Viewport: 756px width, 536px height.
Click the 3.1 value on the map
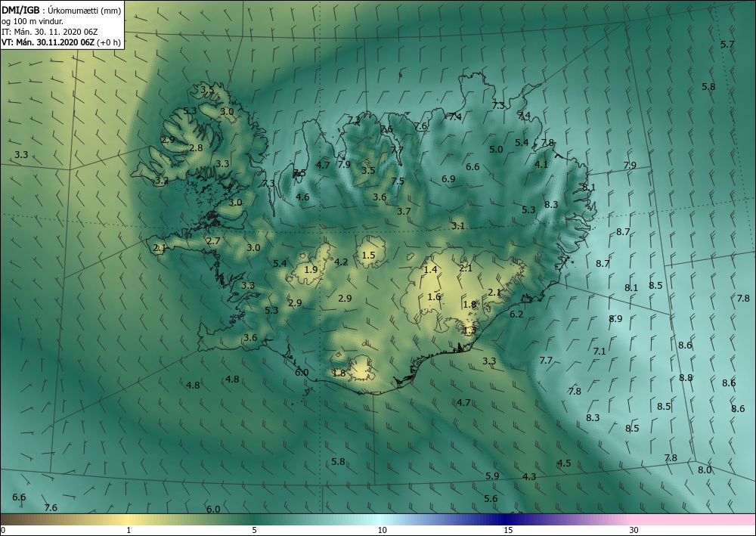coord(458,225)
